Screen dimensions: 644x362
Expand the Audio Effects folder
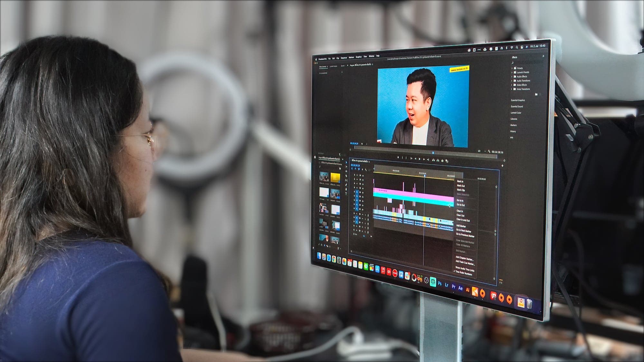coord(512,76)
